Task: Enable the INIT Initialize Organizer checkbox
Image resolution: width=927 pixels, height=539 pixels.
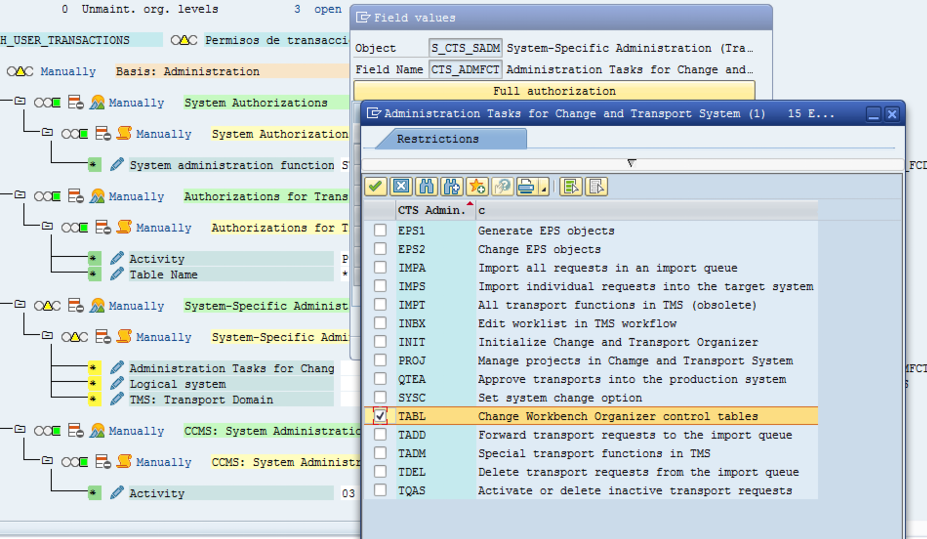Action: click(x=380, y=342)
